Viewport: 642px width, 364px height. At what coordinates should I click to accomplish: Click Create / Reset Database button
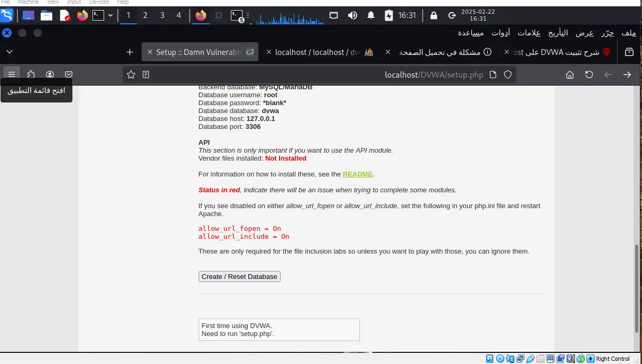point(239,276)
